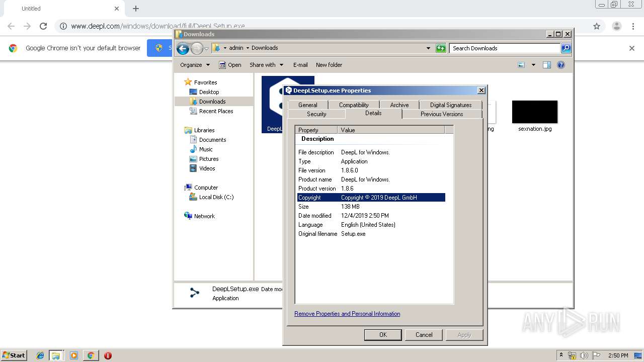Select Downloads in Favorites
644x362 pixels.
coord(212,102)
